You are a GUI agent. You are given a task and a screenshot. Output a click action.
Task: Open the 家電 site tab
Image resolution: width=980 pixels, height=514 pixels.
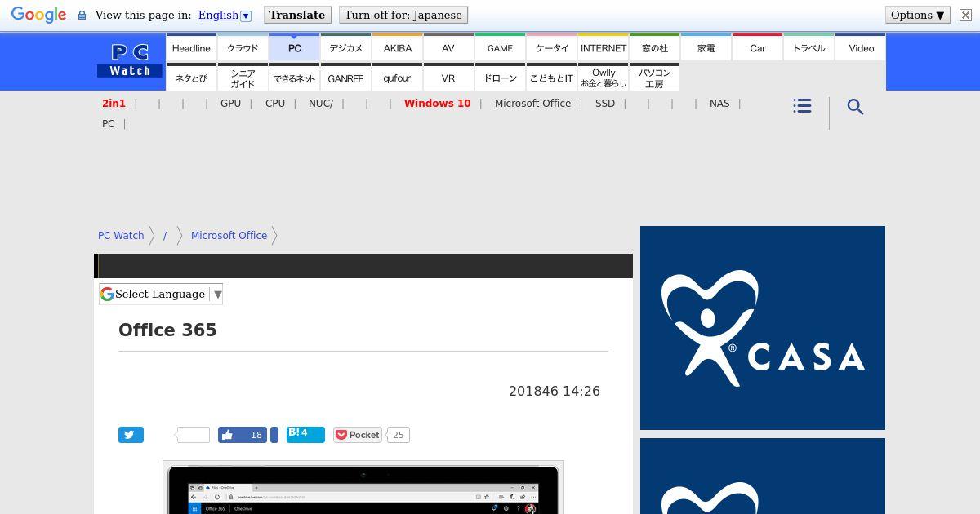[x=706, y=47]
